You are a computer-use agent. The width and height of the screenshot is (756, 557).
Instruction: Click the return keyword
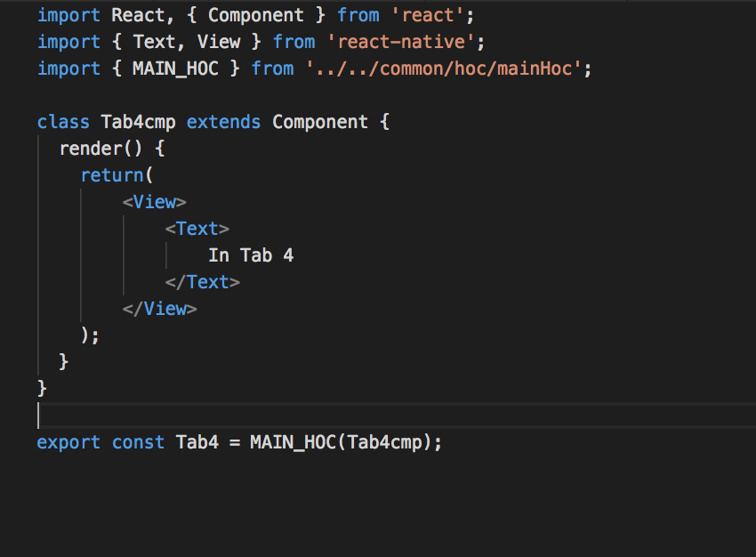112,175
